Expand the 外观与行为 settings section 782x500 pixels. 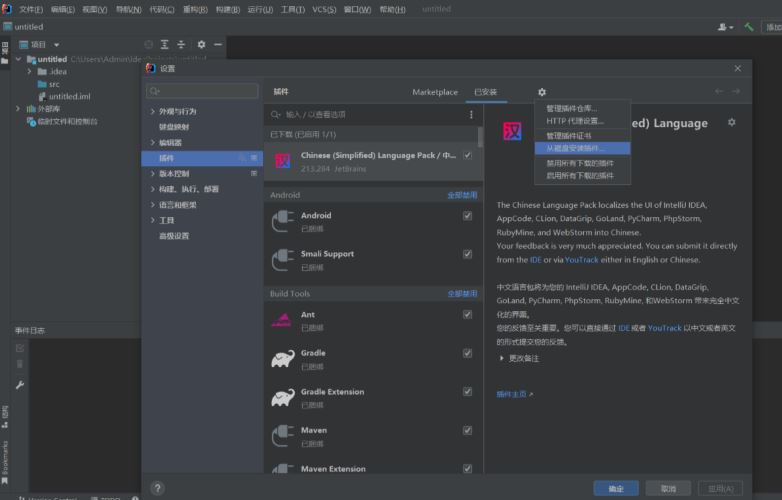pyautogui.click(x=153, y=111)
